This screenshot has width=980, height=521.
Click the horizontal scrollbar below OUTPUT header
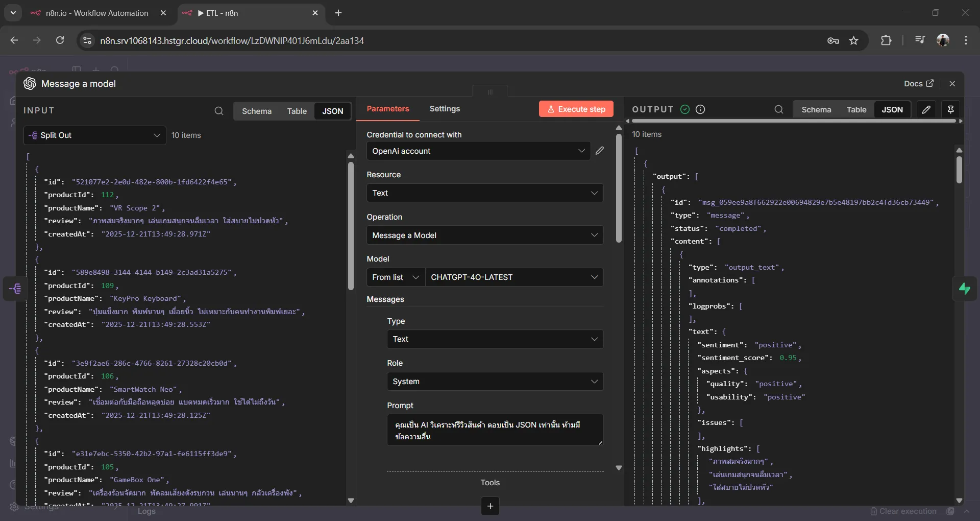[794, 121]
